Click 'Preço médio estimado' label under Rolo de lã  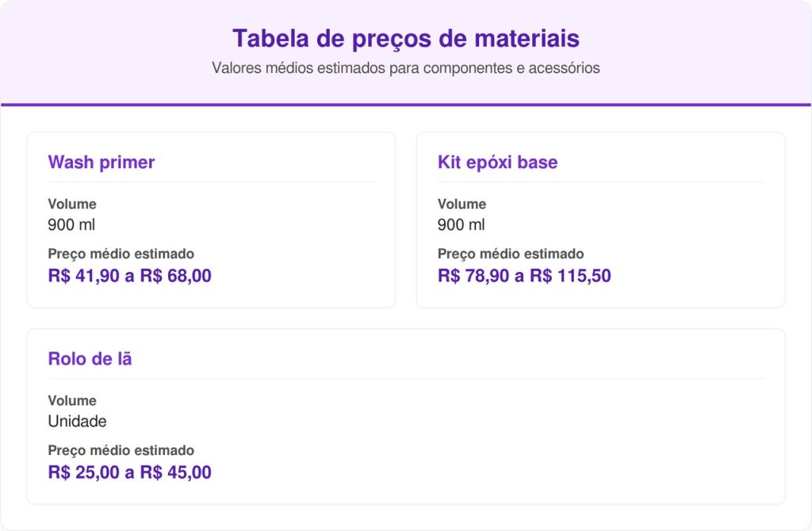tap(121, 451)
